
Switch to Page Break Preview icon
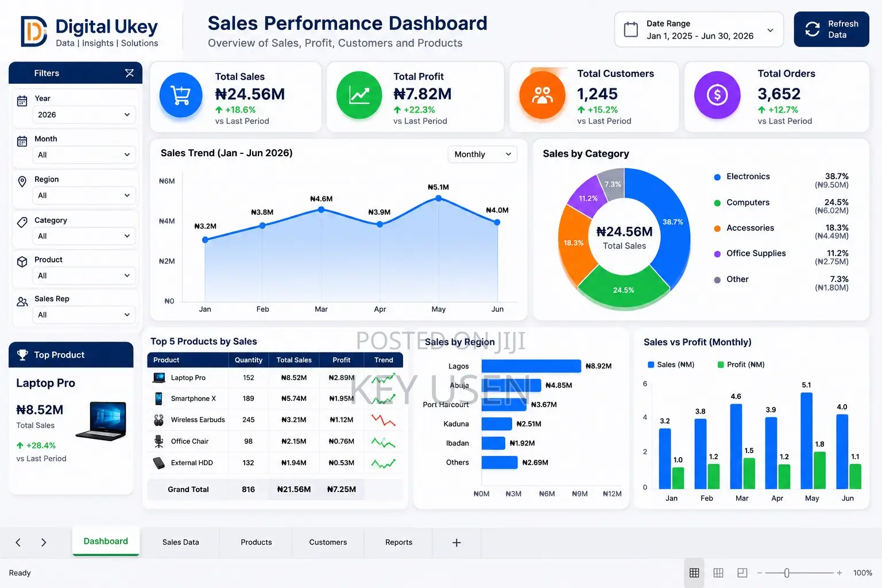[x=742, y=572]
